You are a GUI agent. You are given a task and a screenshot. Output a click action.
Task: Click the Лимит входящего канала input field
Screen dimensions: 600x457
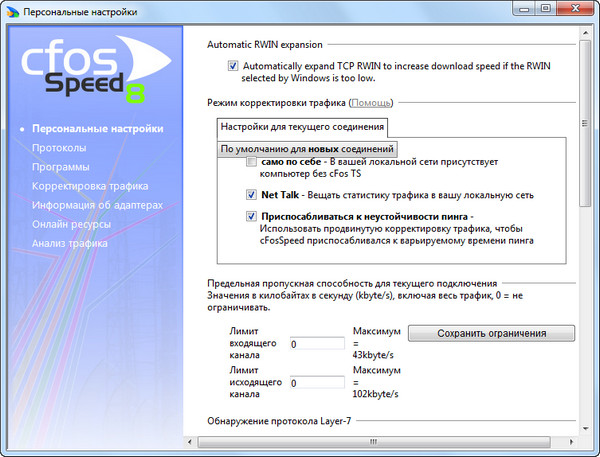(x=316, y=343)
